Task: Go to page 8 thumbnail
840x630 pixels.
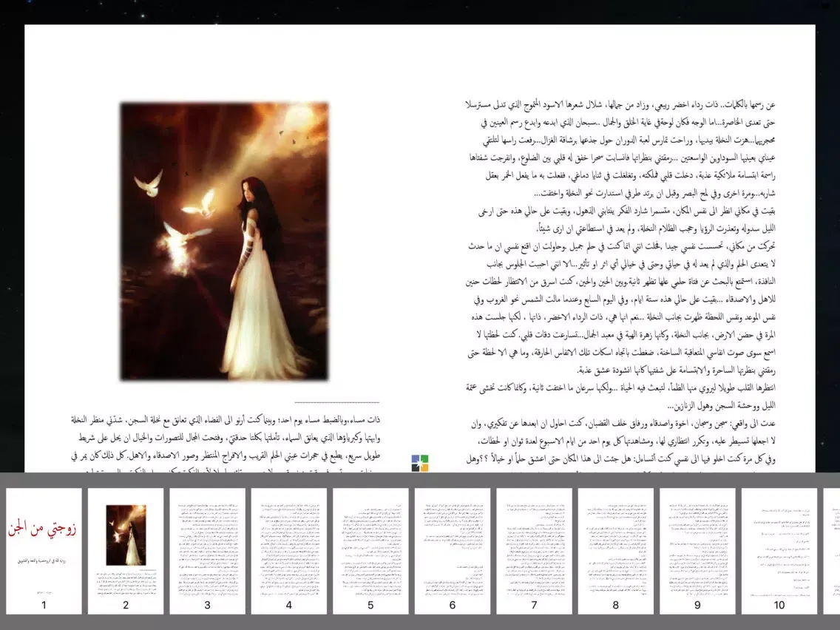Action: [615, 551]
